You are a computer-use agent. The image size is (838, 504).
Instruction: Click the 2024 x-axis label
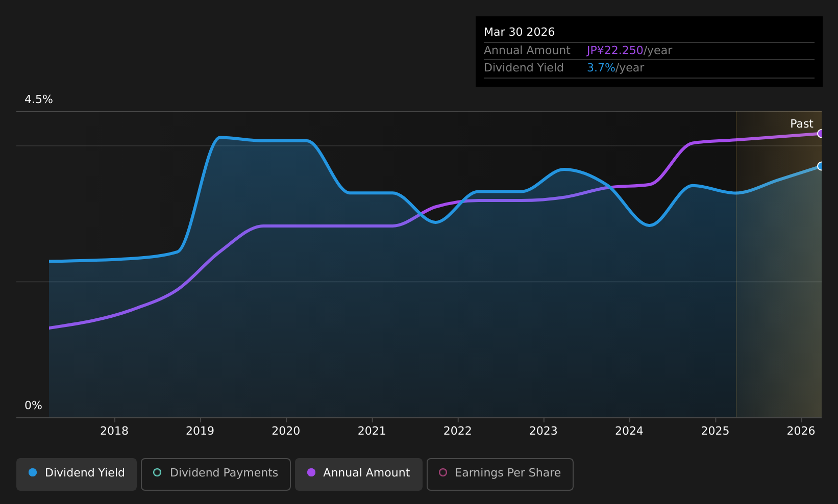click(x=629, y=431)
